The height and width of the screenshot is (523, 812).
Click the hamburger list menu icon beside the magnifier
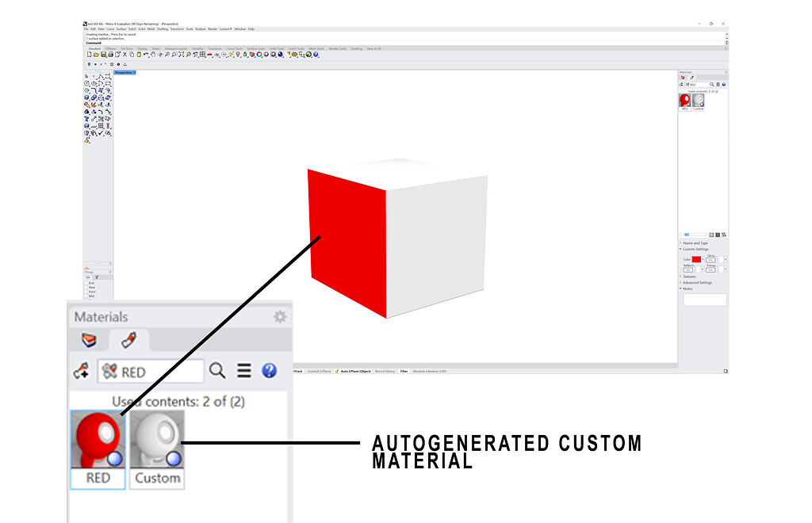[x=243, y=370]
